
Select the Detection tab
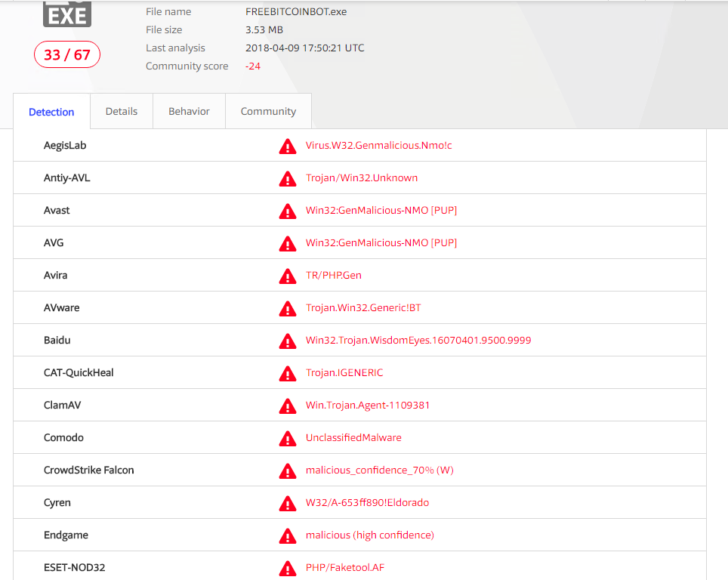[x=51, y=113]
